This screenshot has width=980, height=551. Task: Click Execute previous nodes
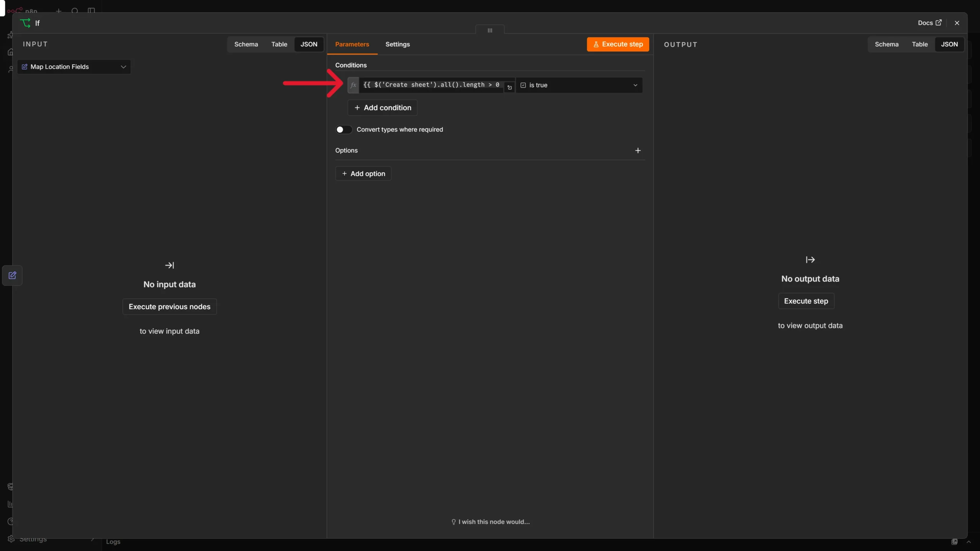click(169, 306)
